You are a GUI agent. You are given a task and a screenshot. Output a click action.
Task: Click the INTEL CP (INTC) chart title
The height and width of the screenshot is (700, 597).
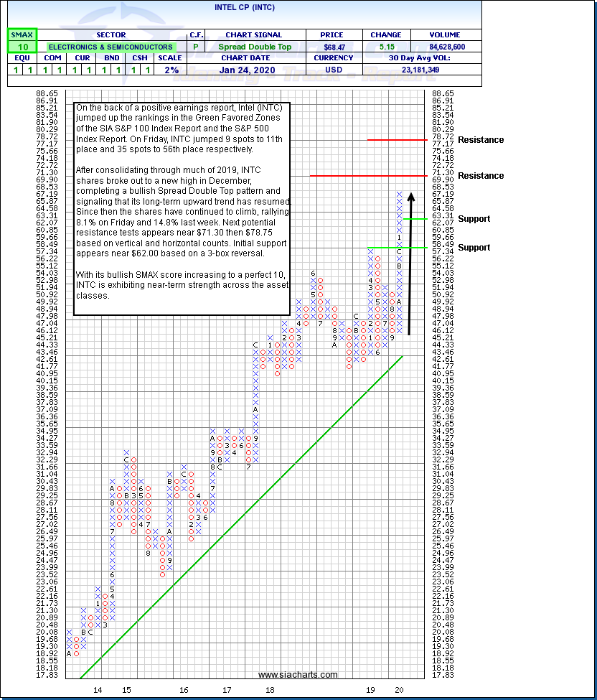pyautogui.click(x=244, y=8)
